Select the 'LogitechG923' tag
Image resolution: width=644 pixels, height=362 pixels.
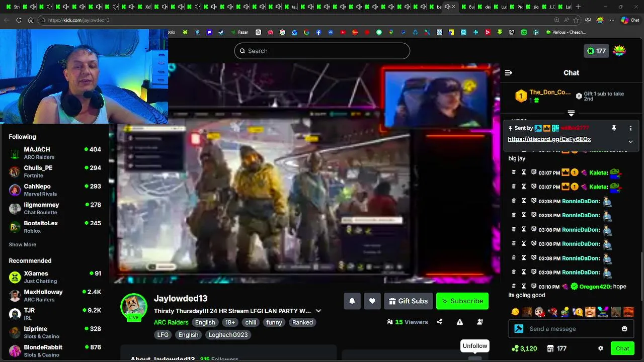[x=228, y=334]
